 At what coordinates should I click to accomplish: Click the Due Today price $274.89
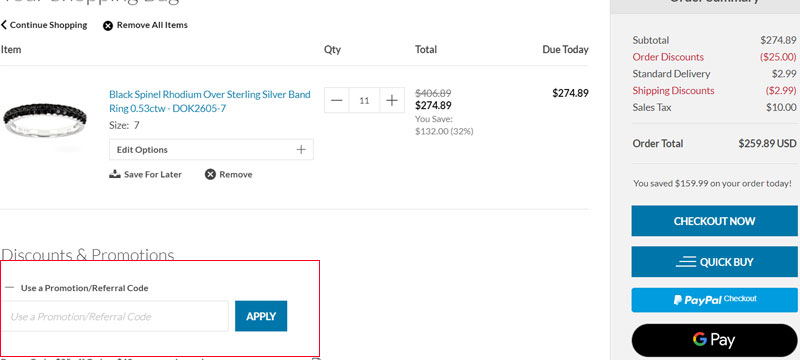pos(570,93)
